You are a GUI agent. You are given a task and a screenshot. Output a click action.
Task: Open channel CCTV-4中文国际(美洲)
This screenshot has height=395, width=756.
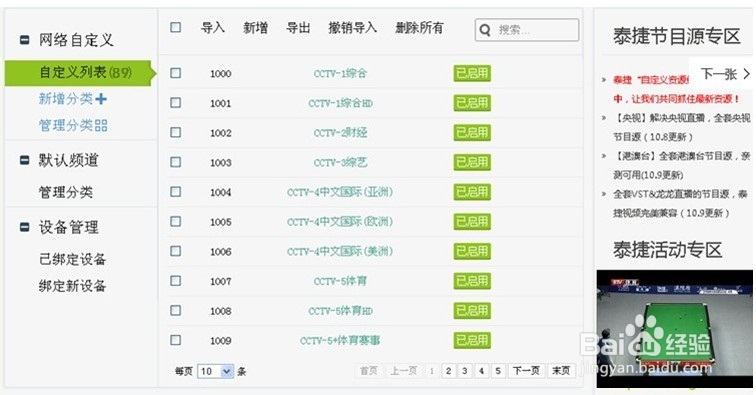click(340, 251)
